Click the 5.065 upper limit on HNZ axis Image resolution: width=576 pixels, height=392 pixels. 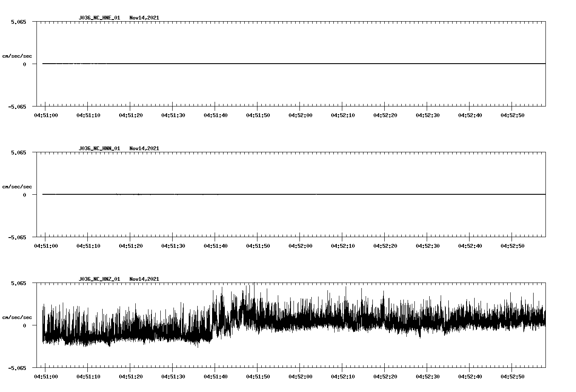tap(19, 283)
